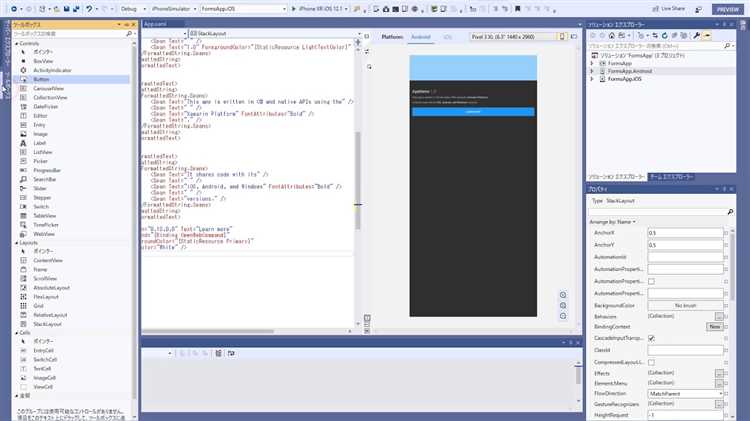
Task: Select the App.xaml document tab
Action: point(155,24)
